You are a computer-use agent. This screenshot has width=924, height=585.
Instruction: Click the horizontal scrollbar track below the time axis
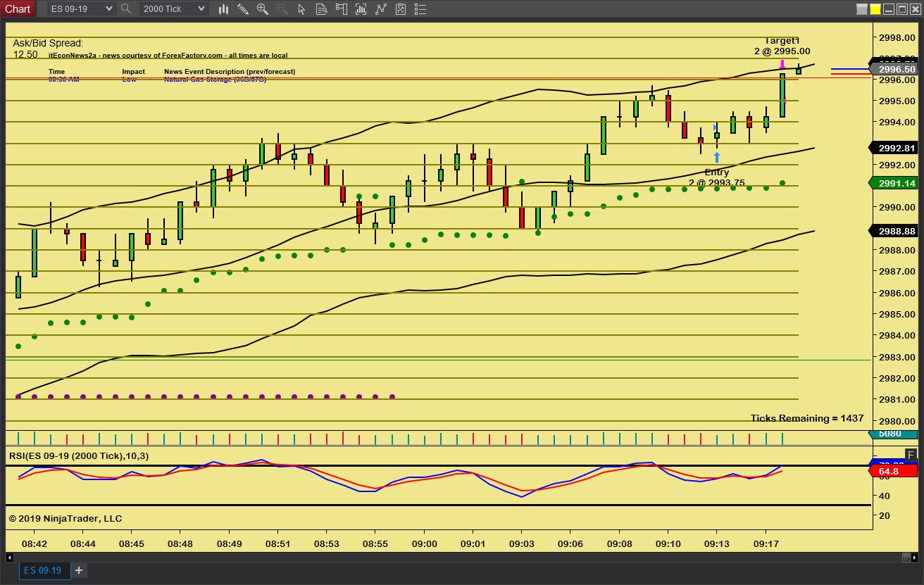(458, 558)
